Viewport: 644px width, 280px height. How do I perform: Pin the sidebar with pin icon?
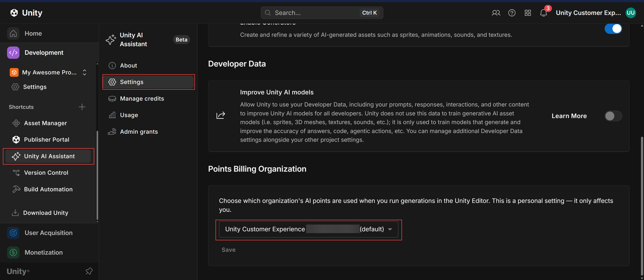click(89, 271)
